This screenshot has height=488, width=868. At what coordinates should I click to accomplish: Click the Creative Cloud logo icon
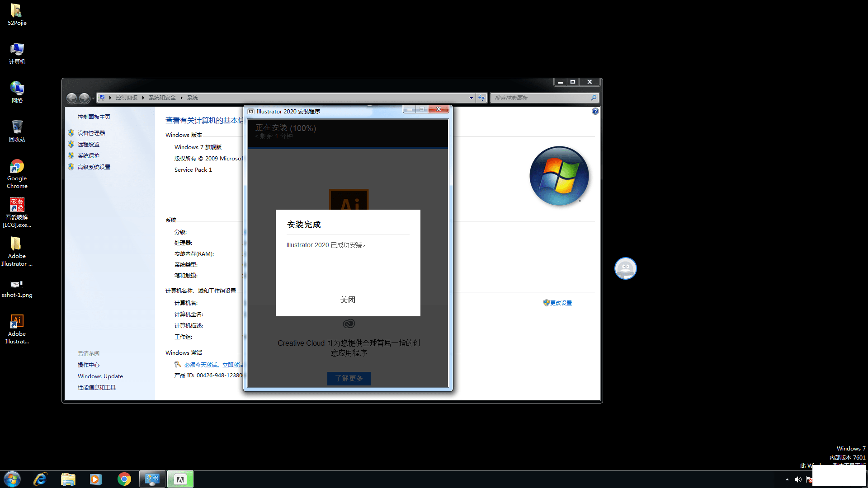[x=349, y=324]
